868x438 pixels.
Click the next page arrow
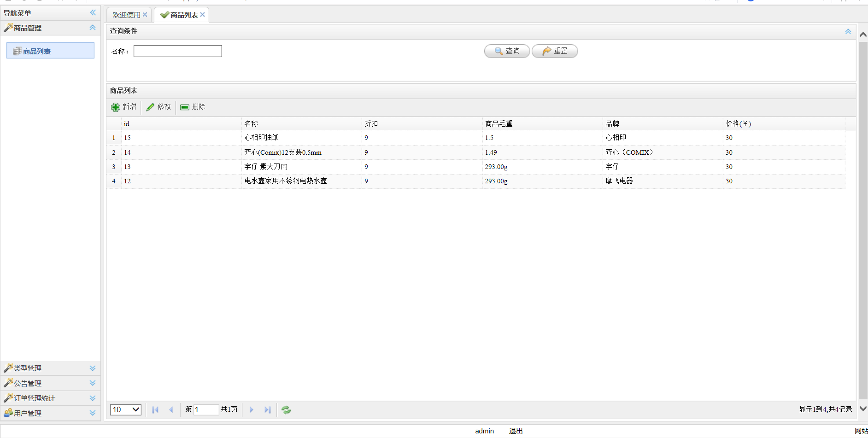click(x=252, y=410)
